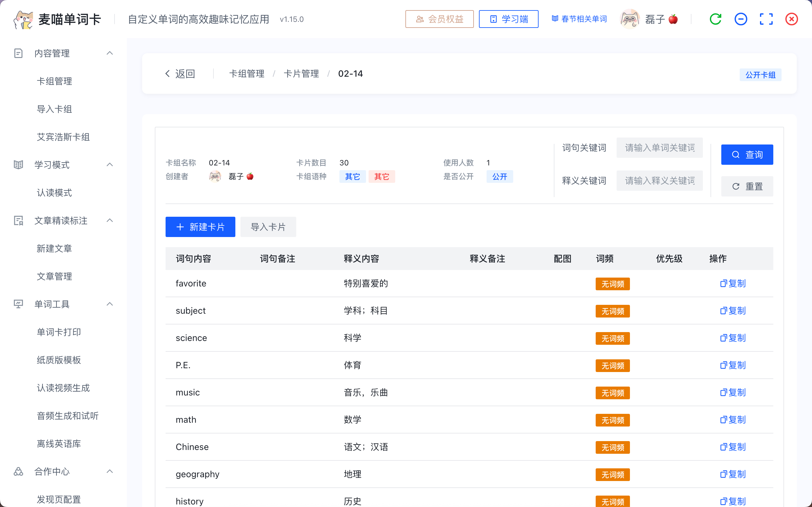Open 卡组管理 from the breadcrumb
Viewport: 812px width, 507px height.
point(247,74)
